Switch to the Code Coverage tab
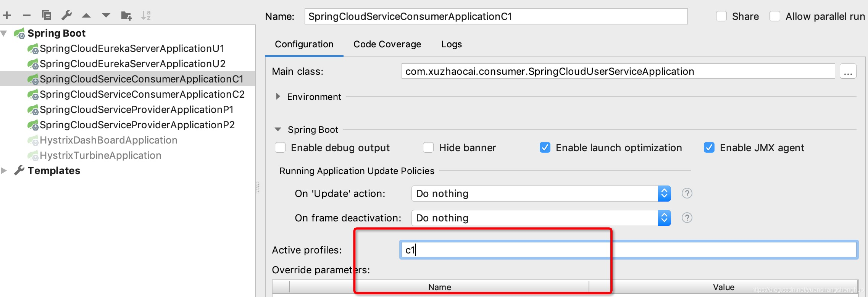Screen dimensions: 868x297 [x=387, y=44]
